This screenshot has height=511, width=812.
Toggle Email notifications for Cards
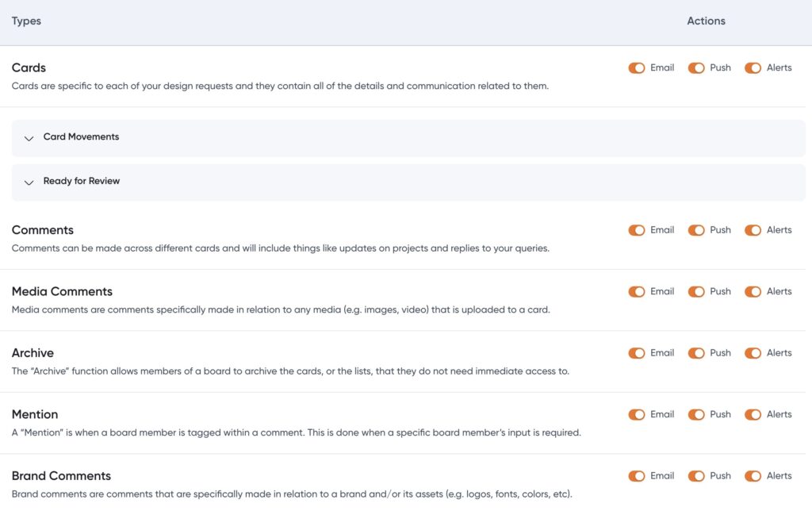click(637, 68)
